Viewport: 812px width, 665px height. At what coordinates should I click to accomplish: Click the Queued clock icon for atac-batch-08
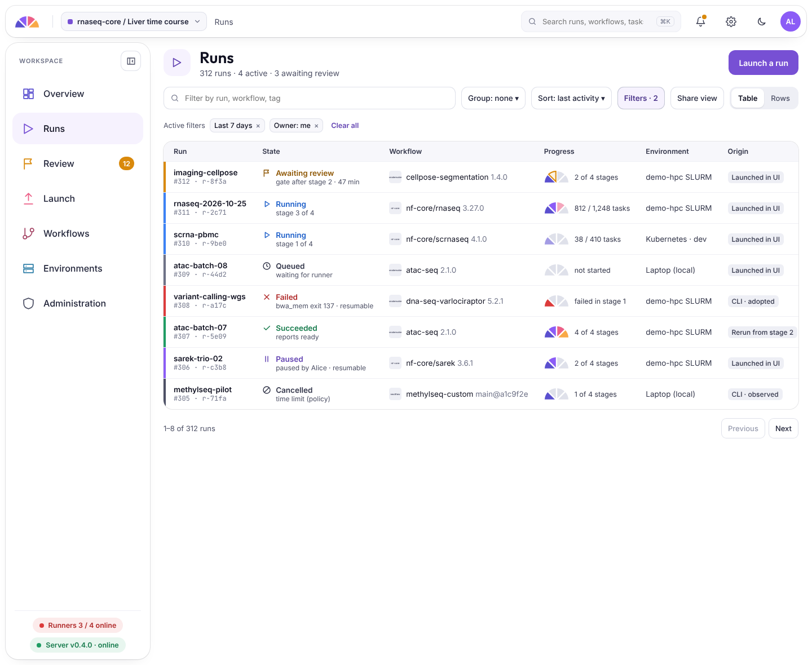click(x=267, y=266)
